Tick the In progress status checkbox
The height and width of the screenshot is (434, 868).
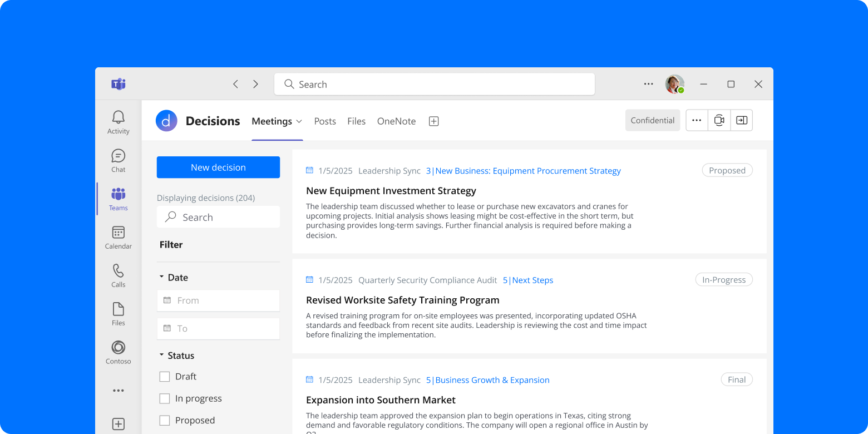click(x=165, y=398)
